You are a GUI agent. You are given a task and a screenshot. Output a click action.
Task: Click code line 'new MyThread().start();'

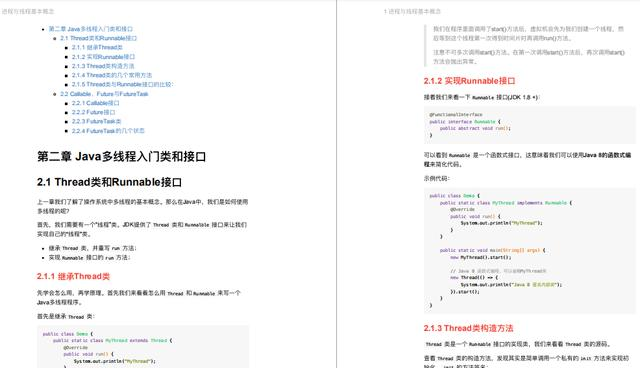pyautogui.click(x=481, y=257)
